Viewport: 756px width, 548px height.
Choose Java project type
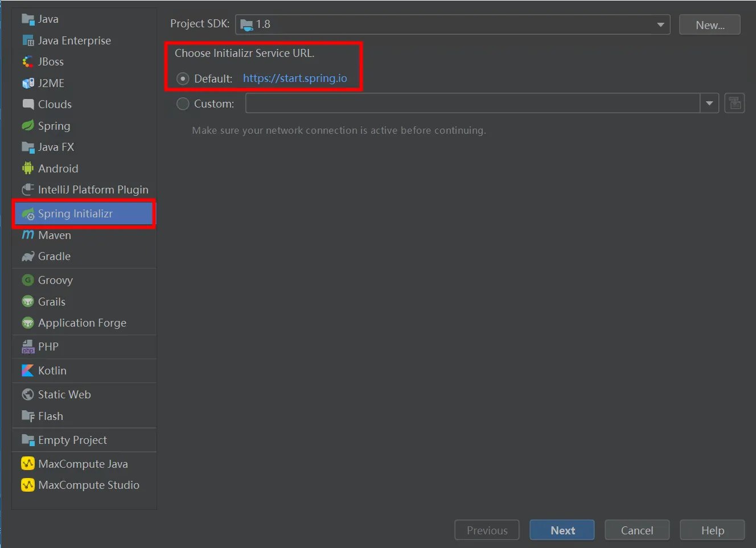tap(84, 19)
